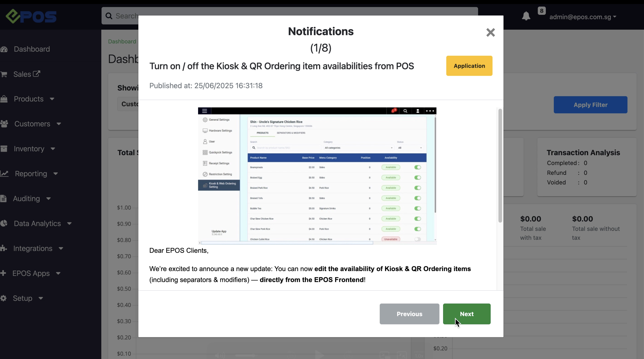
Task: Click the magnifier icon in search bar
Action: [x=109, y=16]
